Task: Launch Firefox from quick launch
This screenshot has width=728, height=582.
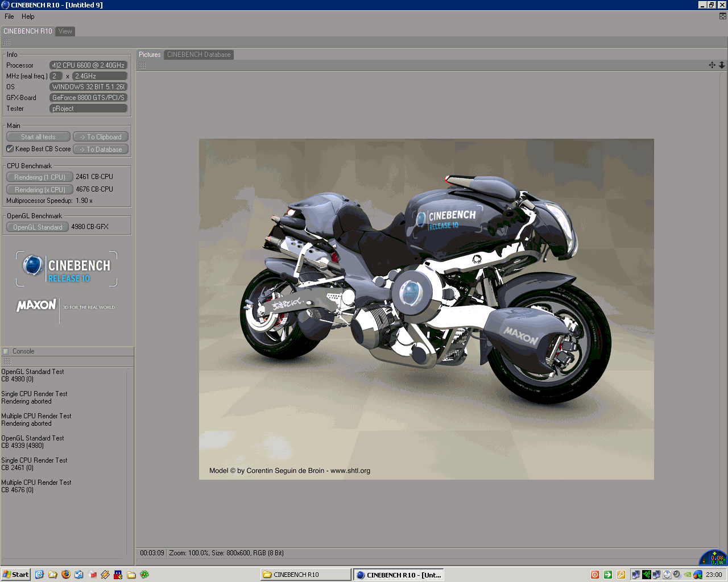Action: (65, 575)
